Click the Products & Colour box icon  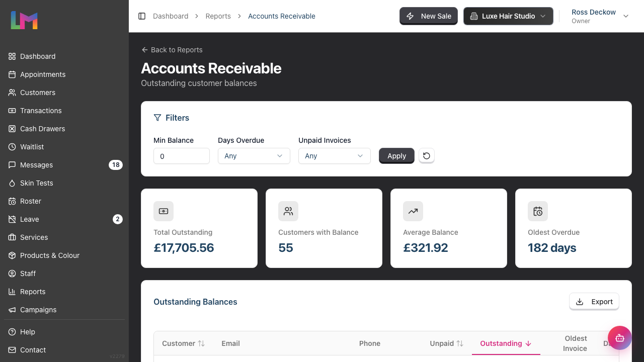[x=12, y=255]
